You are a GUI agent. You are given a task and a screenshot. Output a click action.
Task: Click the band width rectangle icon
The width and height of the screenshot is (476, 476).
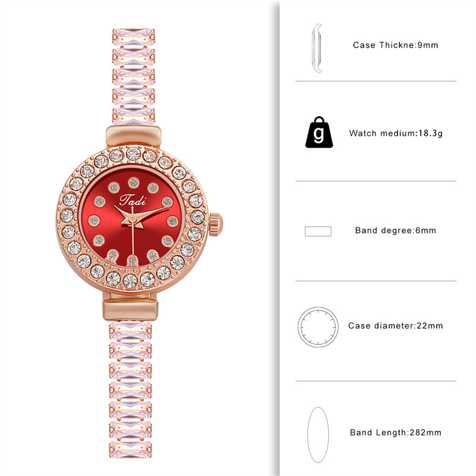click(x=318, y=231)
